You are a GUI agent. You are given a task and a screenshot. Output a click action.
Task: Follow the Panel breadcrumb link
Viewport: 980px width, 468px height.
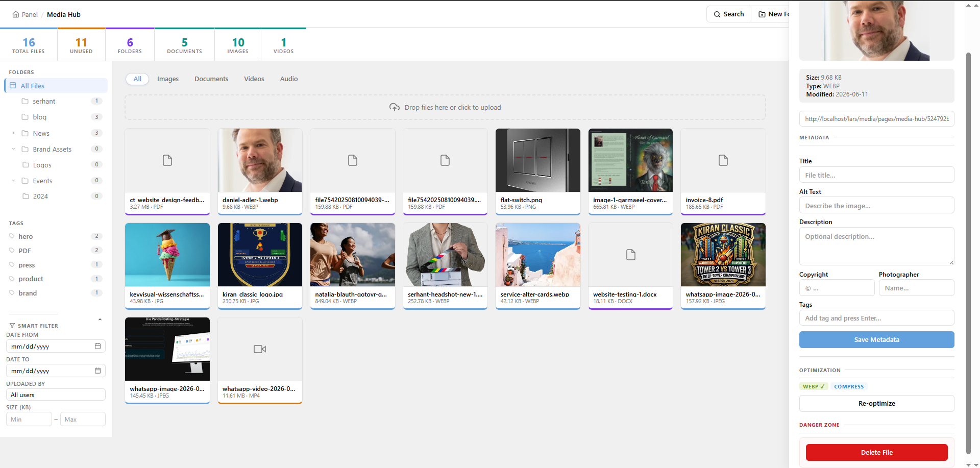click(x=30, y=14)
